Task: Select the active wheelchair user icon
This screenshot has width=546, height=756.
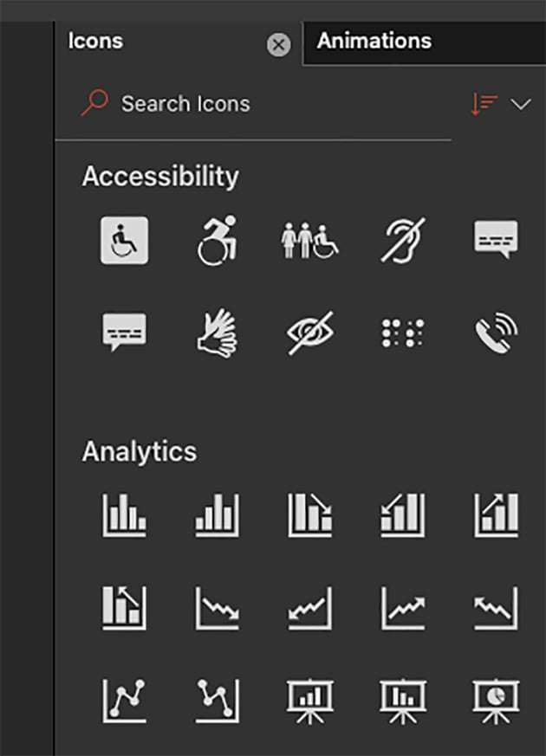Action: tap(216, 240)
